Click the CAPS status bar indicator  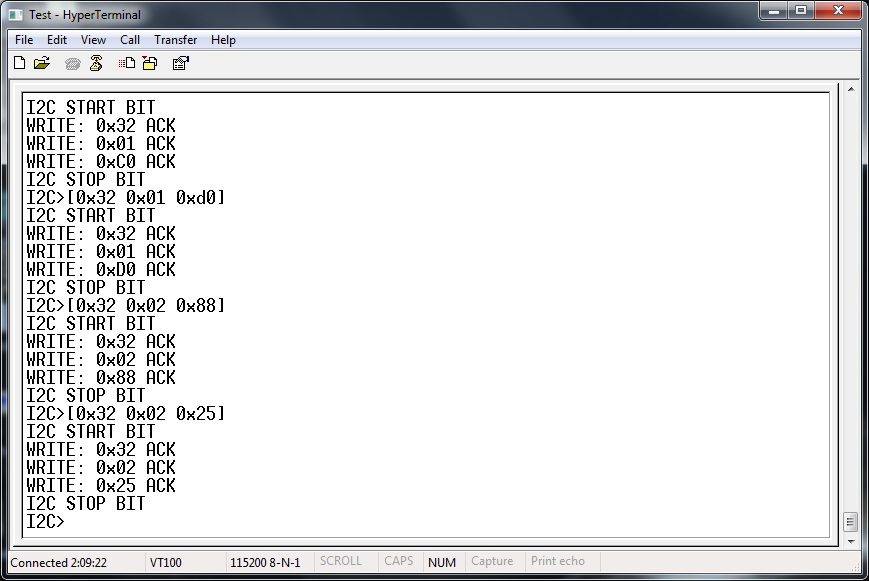click(x=398, y=561)
